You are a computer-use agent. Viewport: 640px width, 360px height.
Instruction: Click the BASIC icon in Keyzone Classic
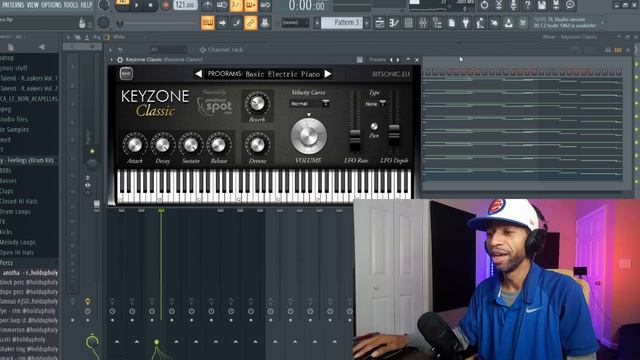pos(126,73)
